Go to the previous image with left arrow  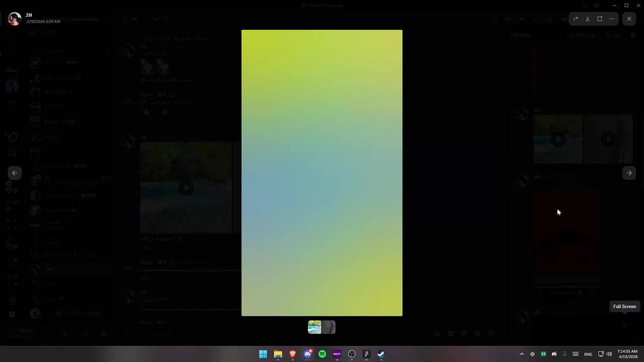pos(15,173)
